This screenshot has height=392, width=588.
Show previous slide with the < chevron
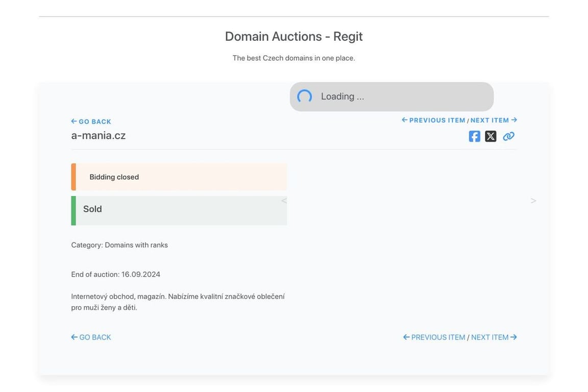point(284,201)
